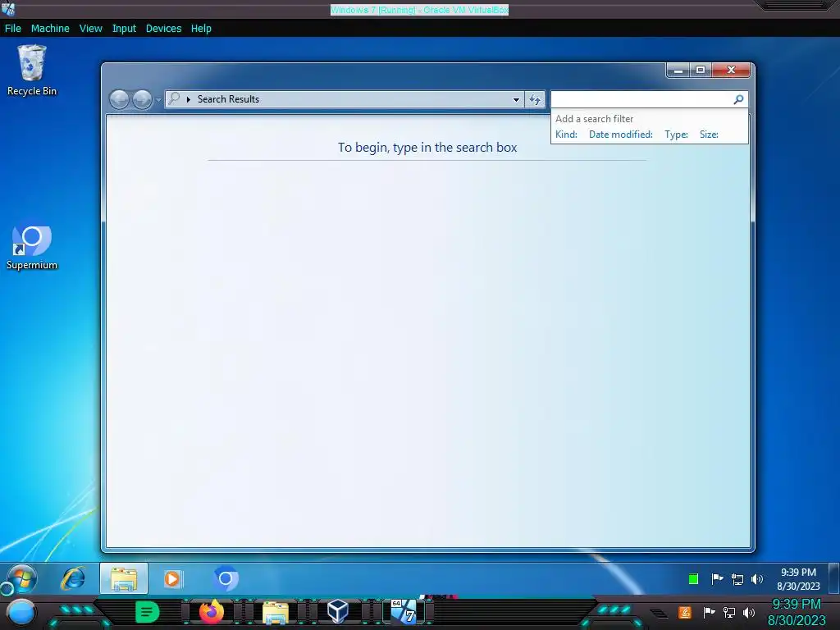Launch Internet Explorer from guest taskbar
The width and height of the screenshot is (840, 630).
[x=73, y=578]
